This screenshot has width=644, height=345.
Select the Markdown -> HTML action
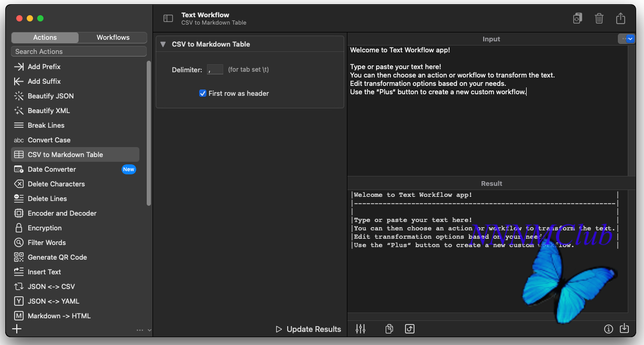tap(75, 316)
